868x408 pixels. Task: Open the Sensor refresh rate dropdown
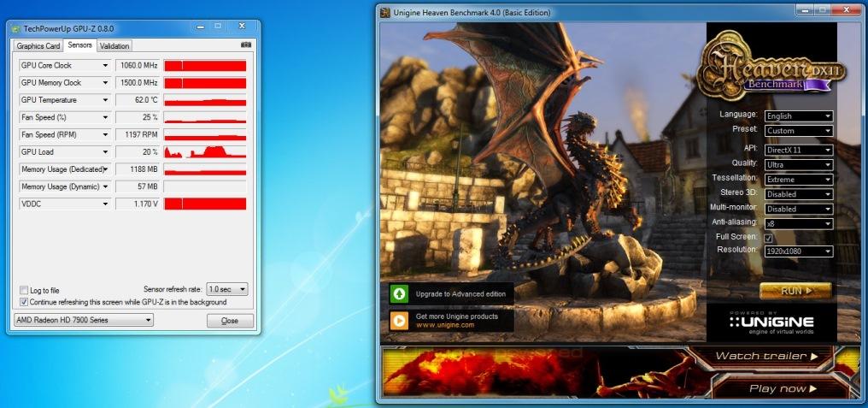pos(227,289)
